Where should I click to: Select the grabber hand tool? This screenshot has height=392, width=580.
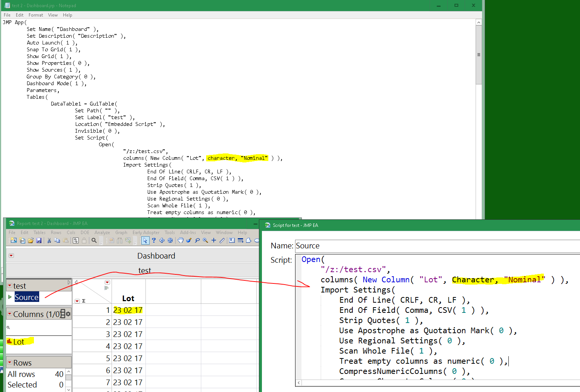[181, 240]
